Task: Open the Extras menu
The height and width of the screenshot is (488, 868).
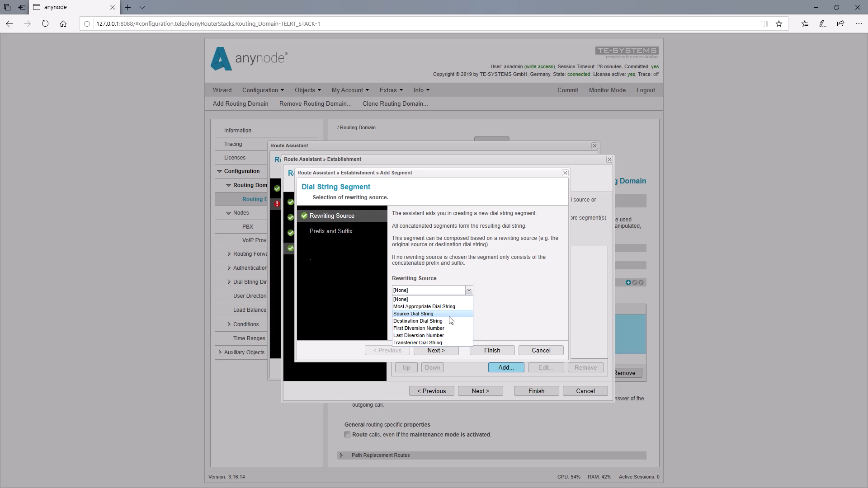Action: tap(391, 90)
